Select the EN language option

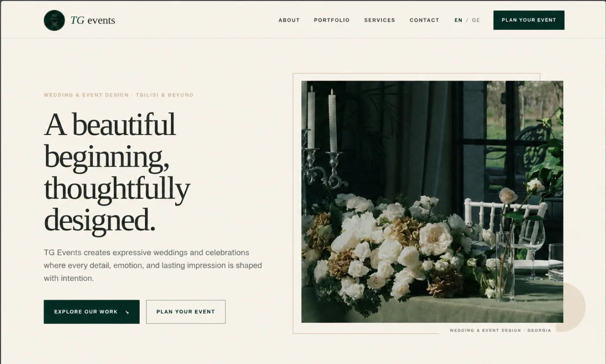[458, 20]
